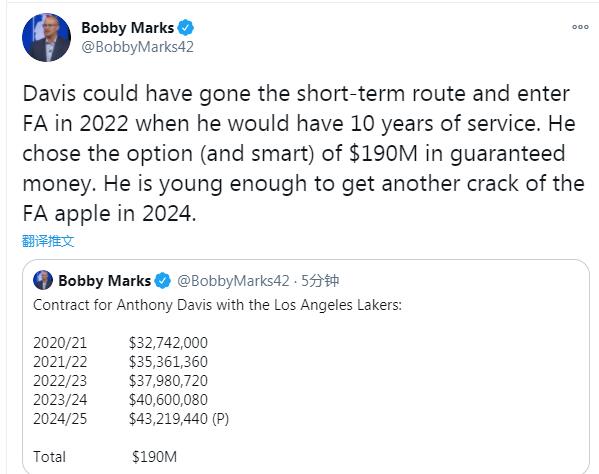Click the 2024/25 $43,219,440 (P) line
Viewport: 599px width, 474px height.
(131, 419)
